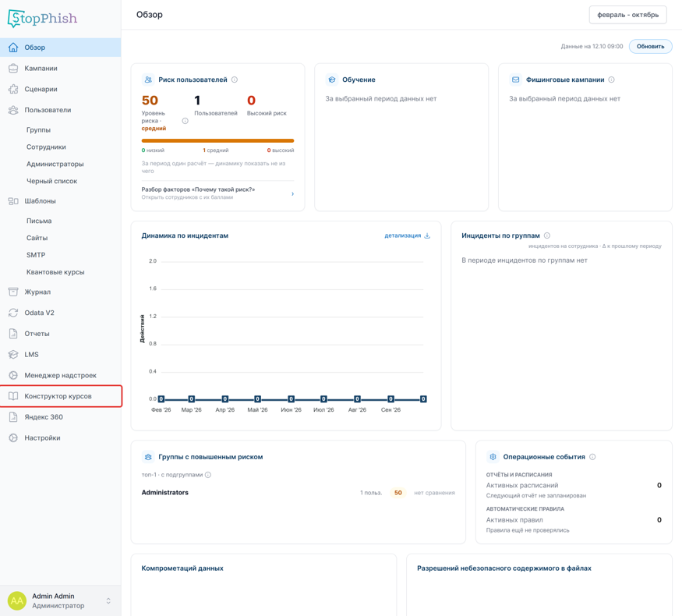Image resolution: width=682 pixels, height=616 pixels.
Task: Click the Обновить button
Action: [650, 47]
